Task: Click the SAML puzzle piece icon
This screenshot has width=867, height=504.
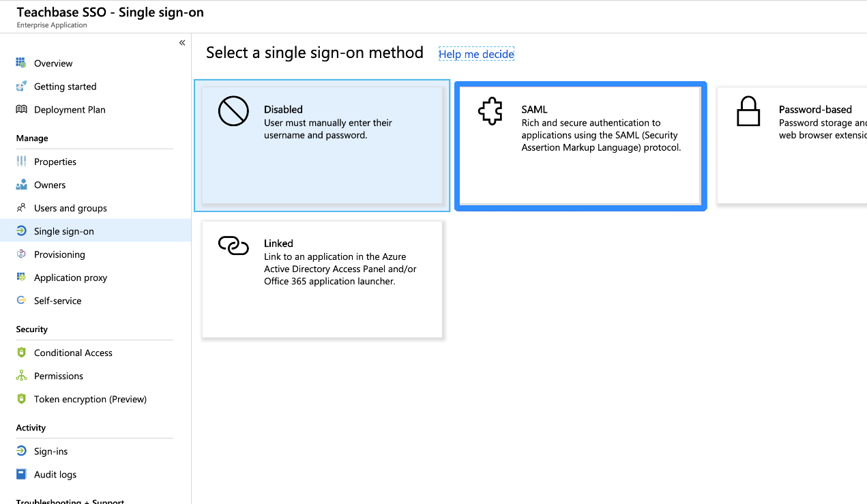Action: pos(490,111)
